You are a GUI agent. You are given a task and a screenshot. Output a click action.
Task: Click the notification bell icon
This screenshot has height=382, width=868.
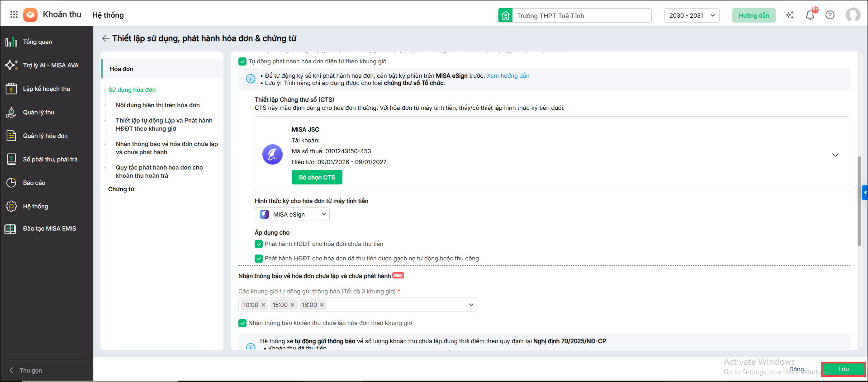click(x=810, y=15)
